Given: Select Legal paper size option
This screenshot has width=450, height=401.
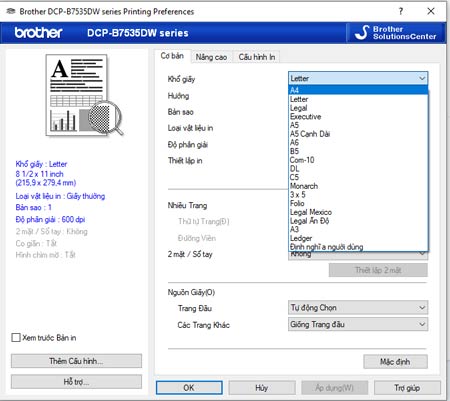Looking at the screenshot, I should (358, 108).
